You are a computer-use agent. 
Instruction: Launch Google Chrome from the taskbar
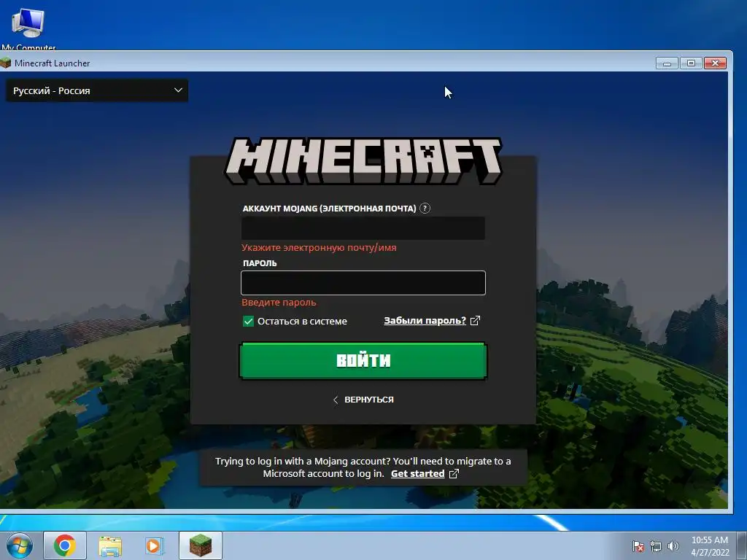coord(65,545)
